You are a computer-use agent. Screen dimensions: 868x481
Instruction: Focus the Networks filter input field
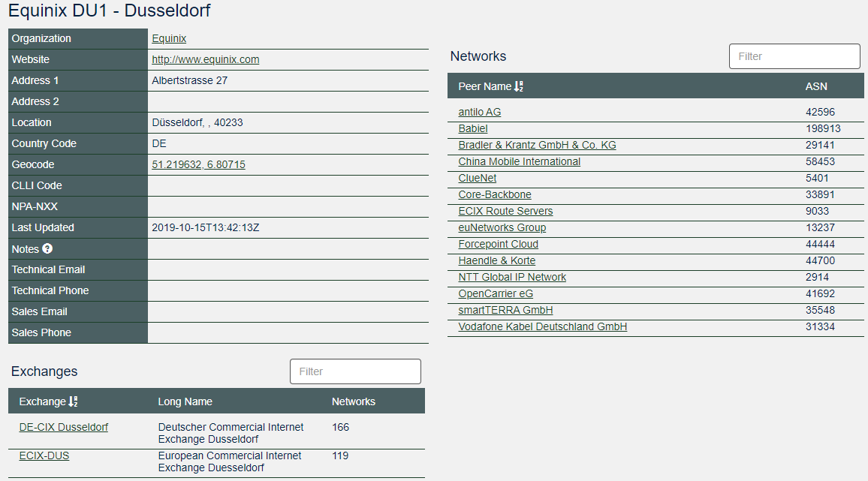click(x=794, y=56)
